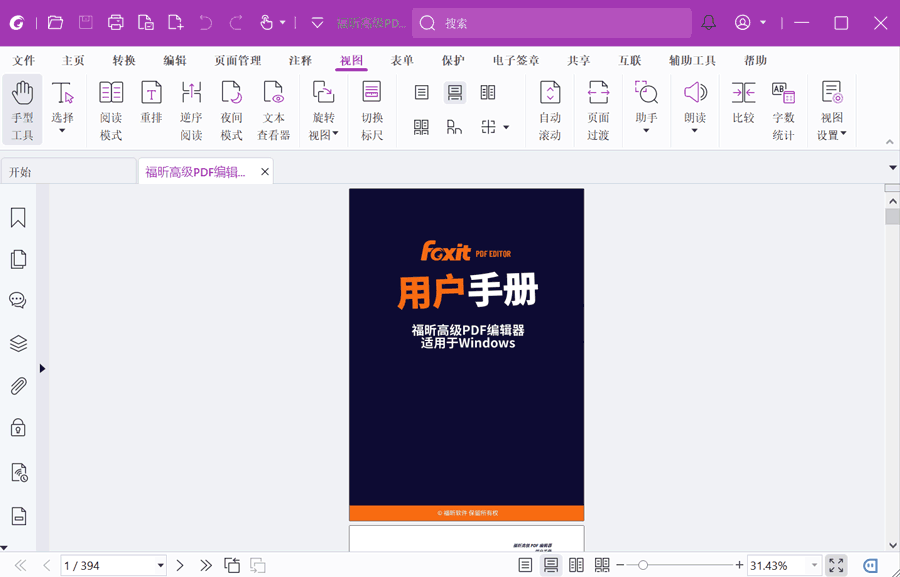Toggle facing view in the status bar
Image resolution: width=900 pixels, height=577 pixels.
[576, 565]
